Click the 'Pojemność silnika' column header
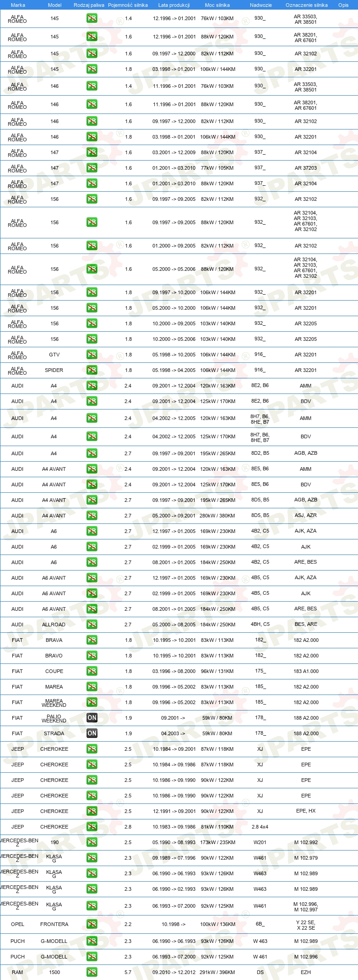This screenshot has width=358, height=980. click(128, 5)
